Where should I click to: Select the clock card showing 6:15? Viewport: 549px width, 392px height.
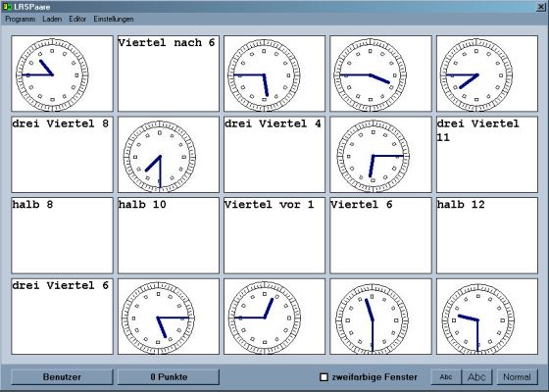(380, 155)
